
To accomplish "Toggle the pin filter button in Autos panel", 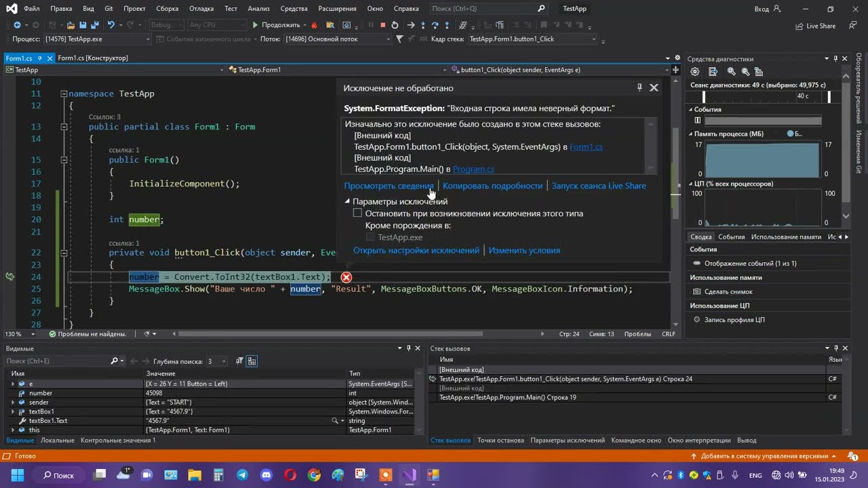I will [x=239, y=361].
